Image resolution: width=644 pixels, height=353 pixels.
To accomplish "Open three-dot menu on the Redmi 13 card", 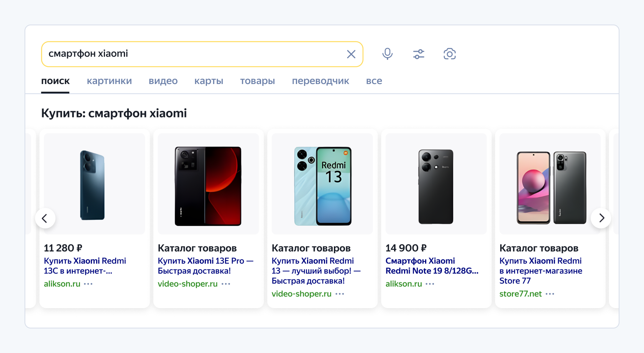I will 340,294.
